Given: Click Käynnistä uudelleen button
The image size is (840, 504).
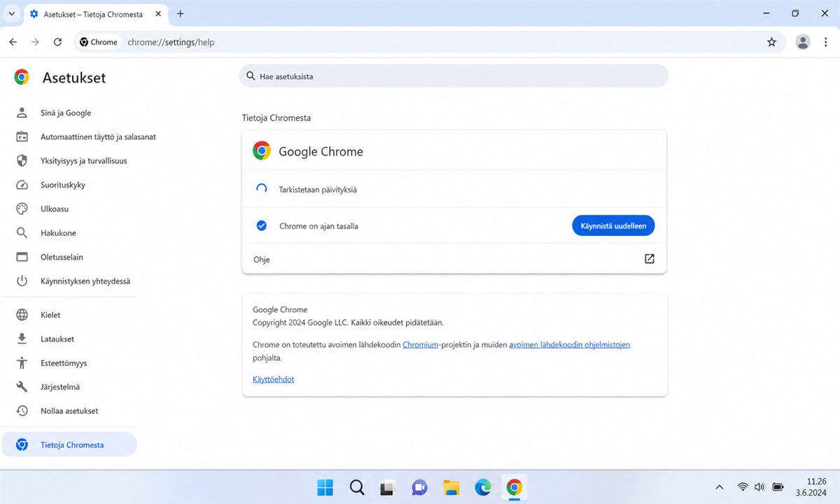Looking at the screenshot, I should [x=613, y=225].
